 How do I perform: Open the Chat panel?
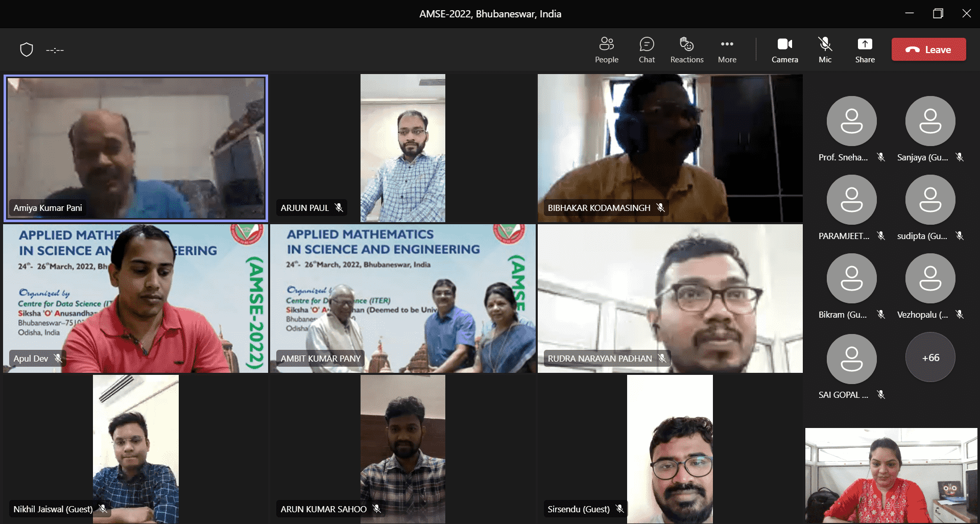click(647, 50)
